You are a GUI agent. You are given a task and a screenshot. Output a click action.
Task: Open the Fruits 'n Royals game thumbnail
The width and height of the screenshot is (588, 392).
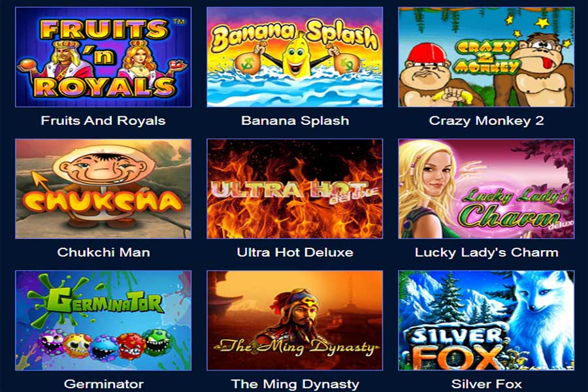(x=103, y=57)
